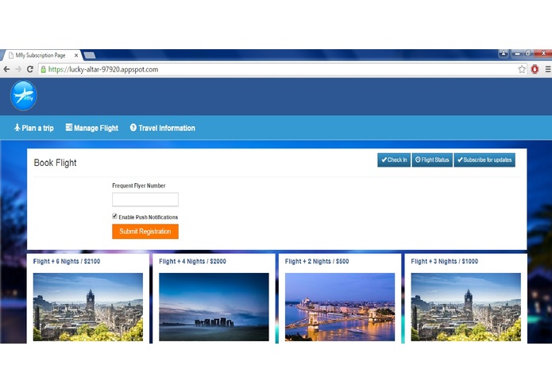Open the Flight + 3 Nights / $1000 deal
Screen dimensions: 552x392
click(444, 261)
